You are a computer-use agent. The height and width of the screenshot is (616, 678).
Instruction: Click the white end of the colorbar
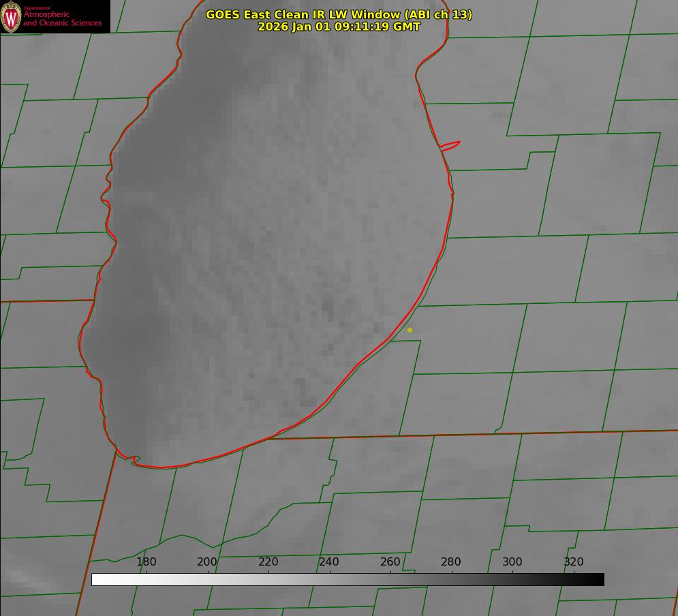[x=97, y=579]
